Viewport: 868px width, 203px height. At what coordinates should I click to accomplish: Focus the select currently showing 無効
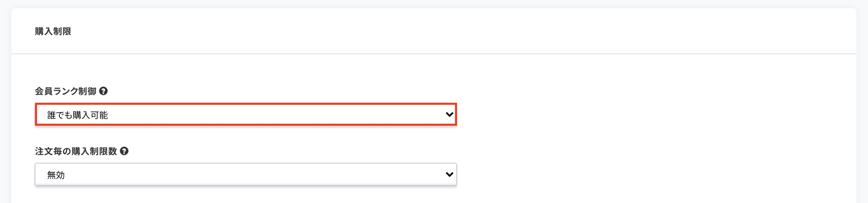[x=246, y=175]
